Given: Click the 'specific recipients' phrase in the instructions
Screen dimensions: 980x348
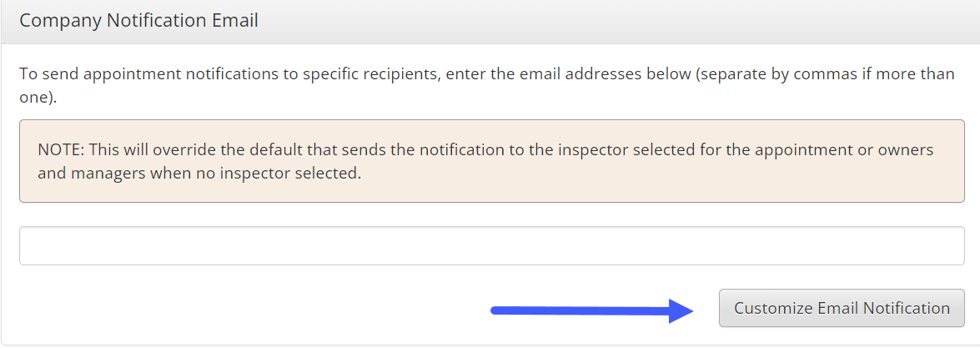Looking at the screenshot, I should coord(363,73).
